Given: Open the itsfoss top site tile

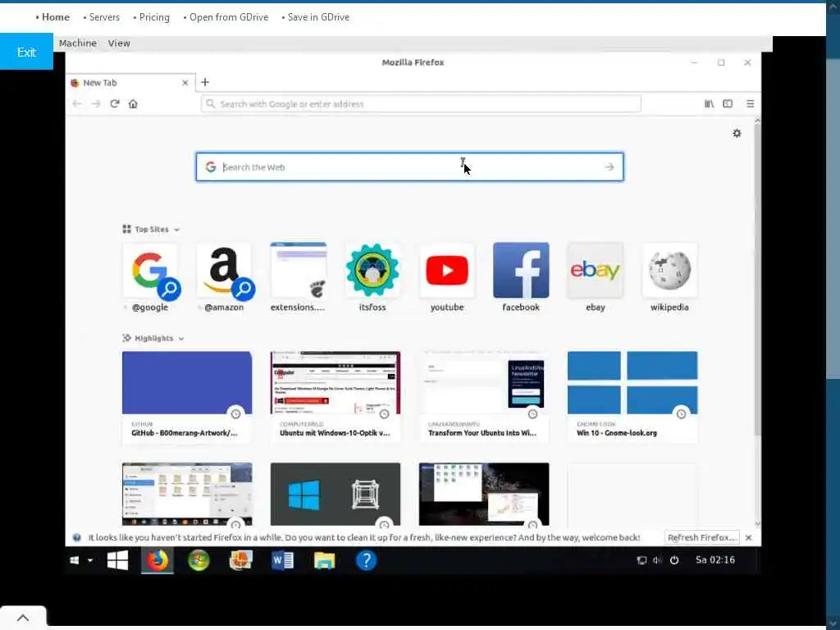Looking at the screenshot, I should tap(372, 277).
